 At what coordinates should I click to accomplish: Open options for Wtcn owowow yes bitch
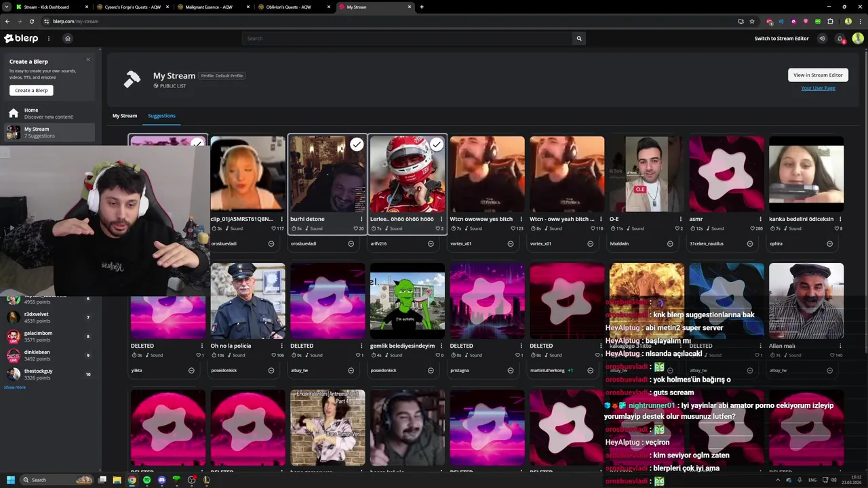(x=521, y=219)
